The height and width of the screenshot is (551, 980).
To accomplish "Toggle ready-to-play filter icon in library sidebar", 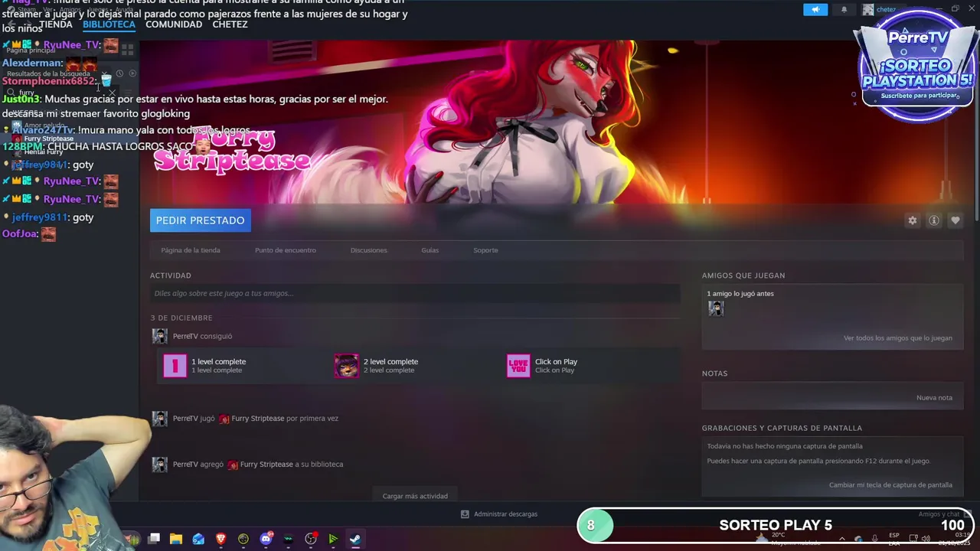I will pyautogui.click(x=132, y=73).
